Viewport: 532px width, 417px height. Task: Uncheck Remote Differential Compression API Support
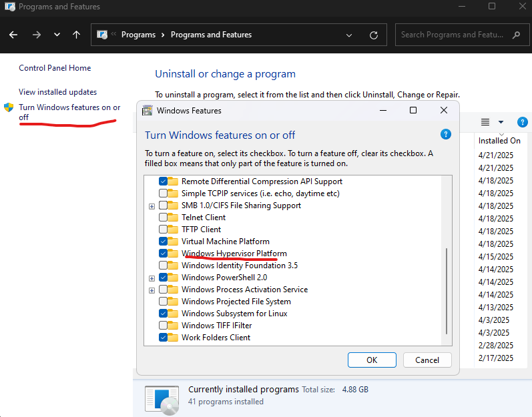click(163, 181)
